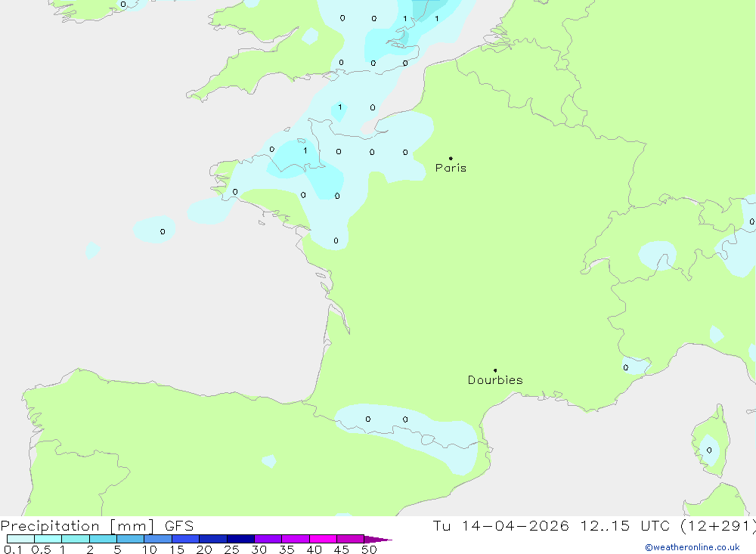Click the GFS model name label

pyautogui.click(x=179, y=525)
